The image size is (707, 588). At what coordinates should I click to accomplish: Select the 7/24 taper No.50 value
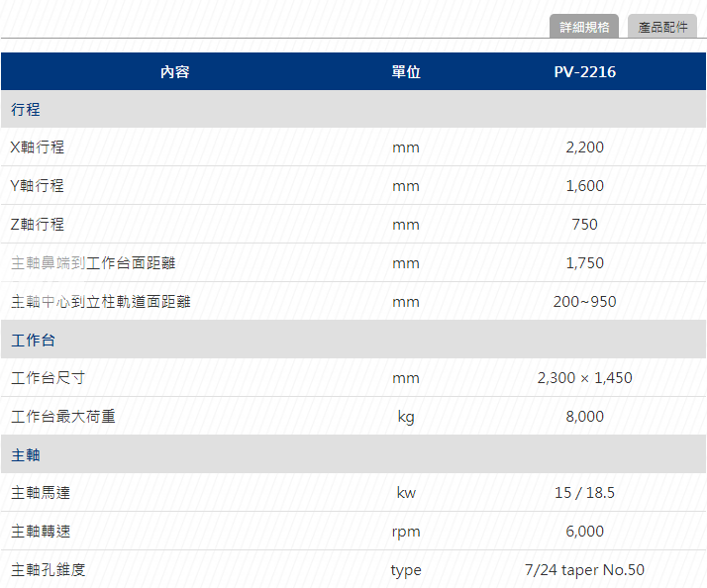pyautogui.click(x=584, y=570)
